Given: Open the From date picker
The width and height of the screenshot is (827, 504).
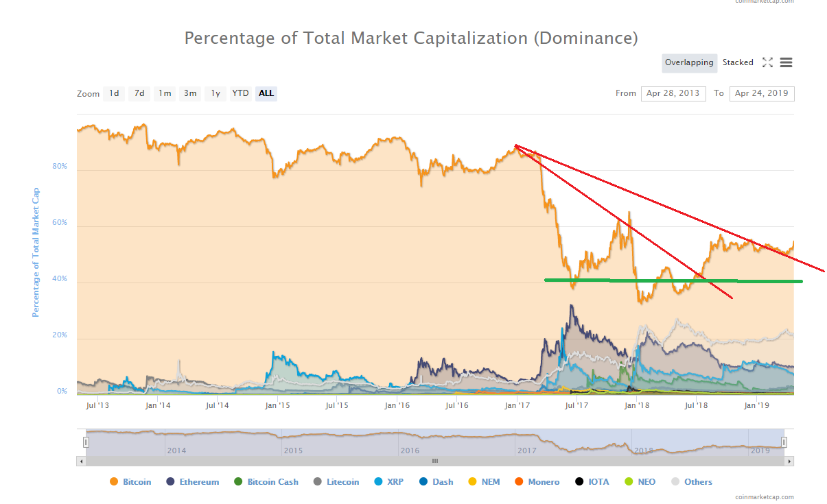Looking at the screenshot, I should pyautogui.click(x=673, y=93).
